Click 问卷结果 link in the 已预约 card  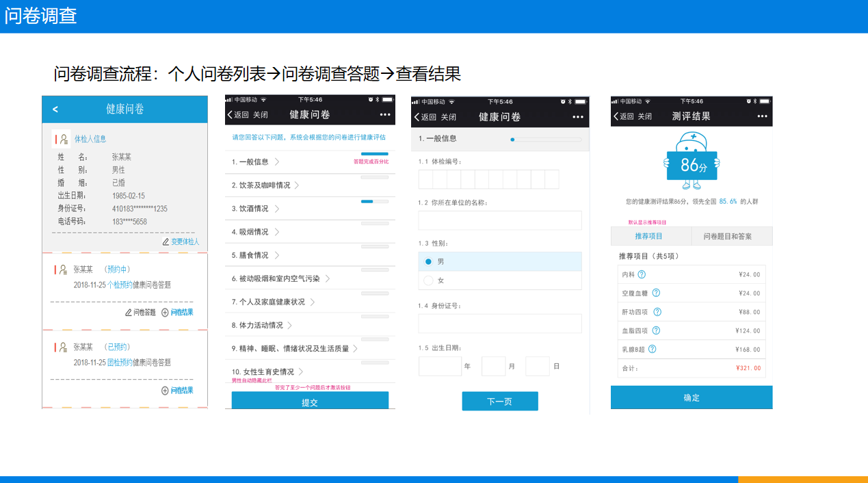coord(182,390)
